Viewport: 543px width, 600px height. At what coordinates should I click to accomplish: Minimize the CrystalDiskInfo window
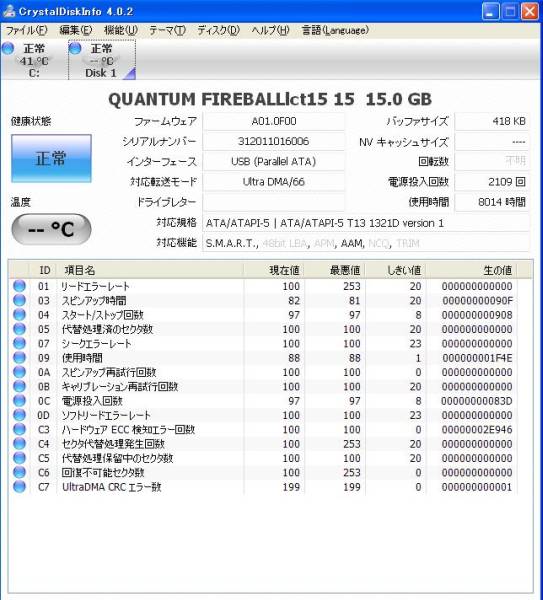[491, 11]
